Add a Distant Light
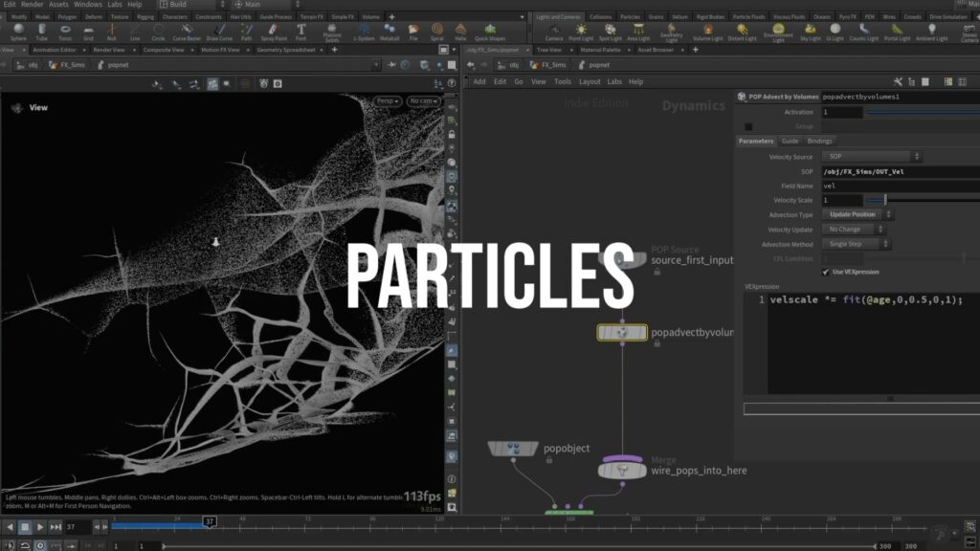The width and height of the screenshot is (980, 551). pos(742,32)
